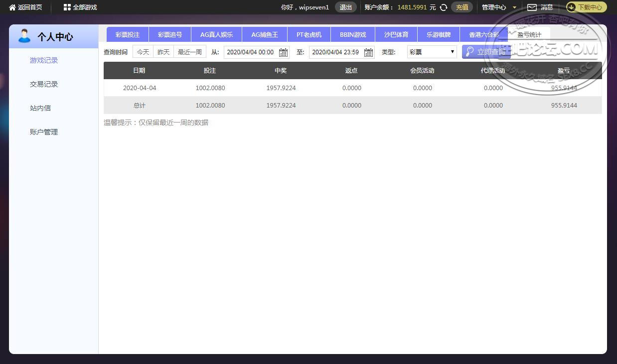Viewport: 617px width, 364px height.
Task: Click the 返点 column header
Action: coord(351,71)
